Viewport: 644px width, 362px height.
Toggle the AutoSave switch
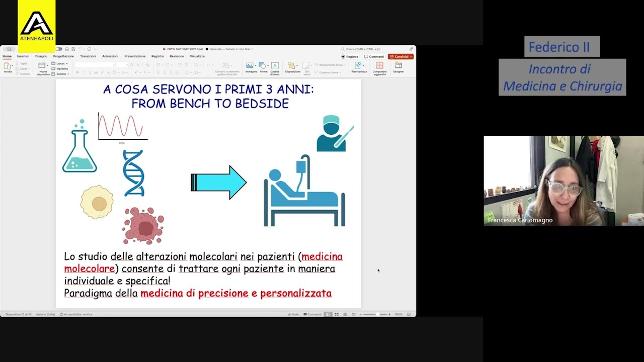point(59,49)
